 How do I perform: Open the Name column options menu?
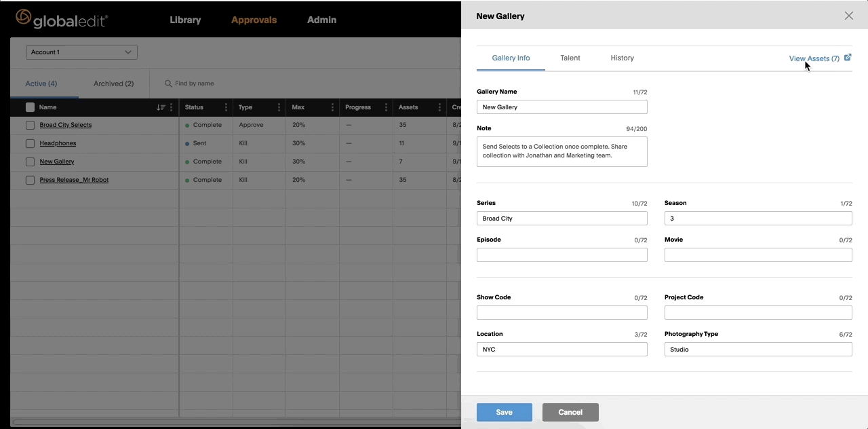(x=171, y=107)
